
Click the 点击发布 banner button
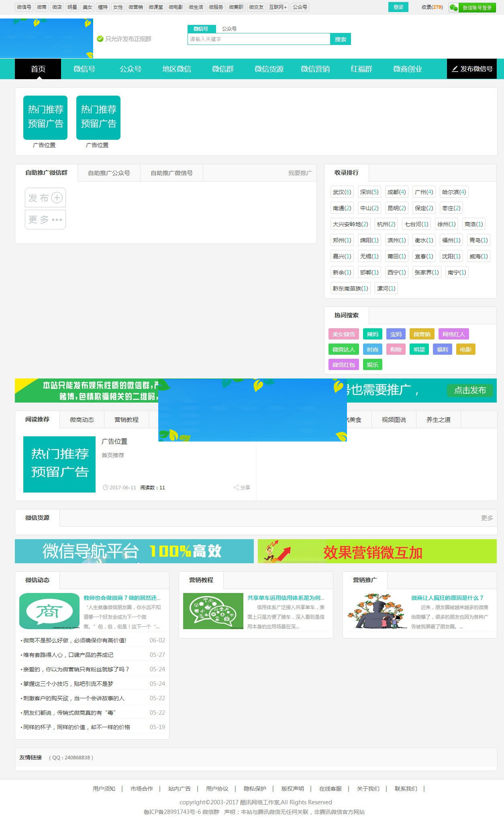pos(469,391)
